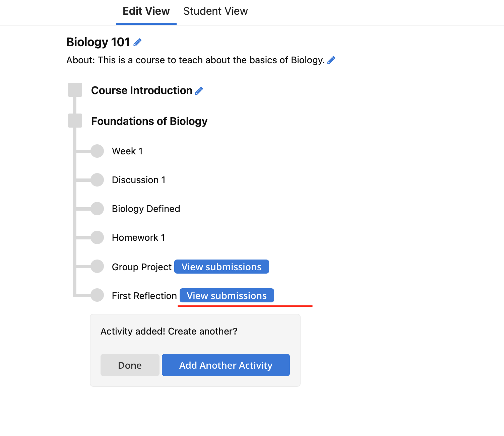Screen dimensions: 504x436
Task: Click the circle node beside First Reflection
Action: click(x=97, y=295)
